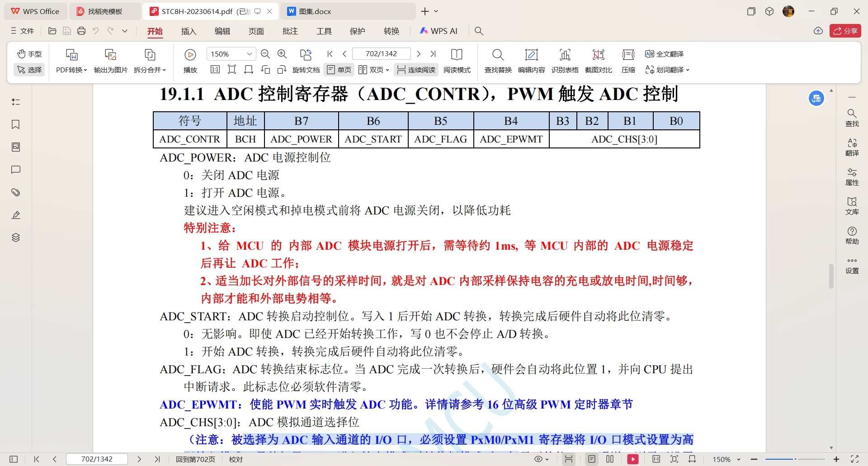
Task: Open the 双页 double page dropdown
Action: point(374,70)
